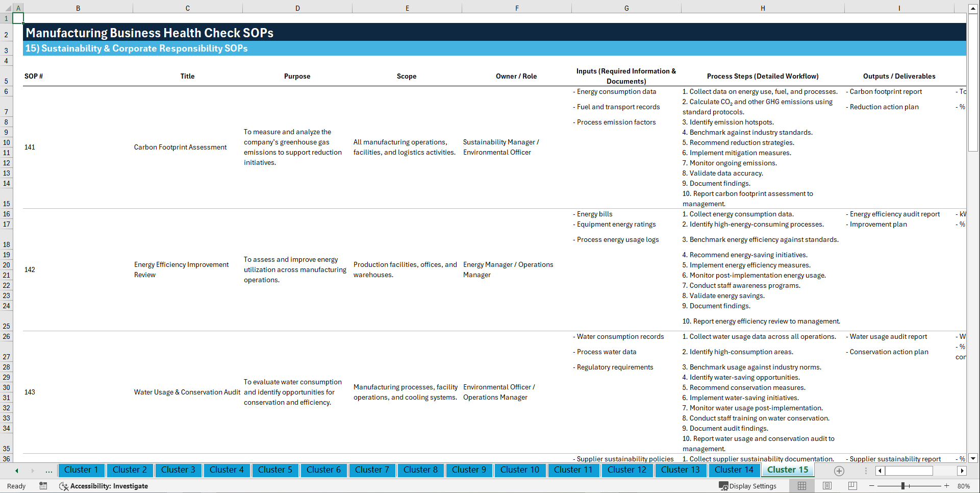This screenshot has width=980, height=493.
Task: Add a new worksheet with the plus icon
Action: pyautogui.click(x=839, y=471)
